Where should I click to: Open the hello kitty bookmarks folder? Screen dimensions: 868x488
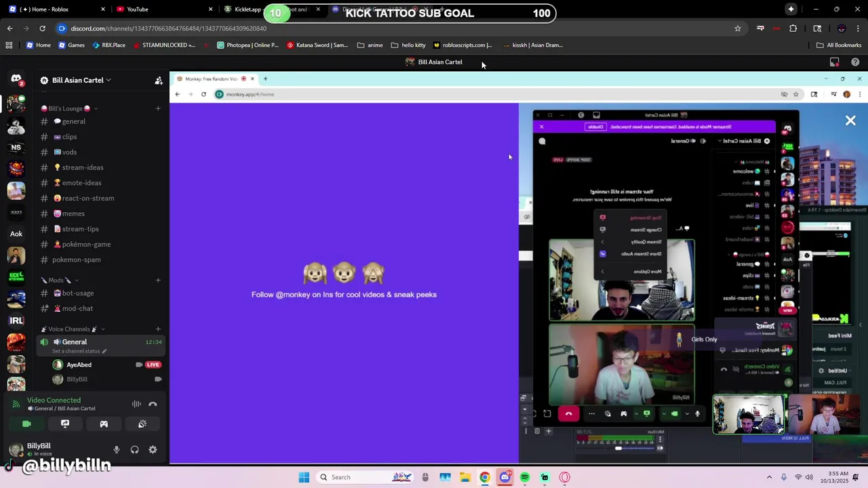(x=408, y=45)
